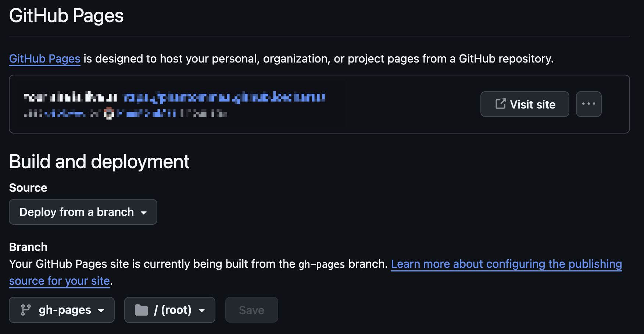This screenshot has height=334, width=644.
Task: Open the three-dot options menu
Action: pyautogui.click(x=588, y=104)
